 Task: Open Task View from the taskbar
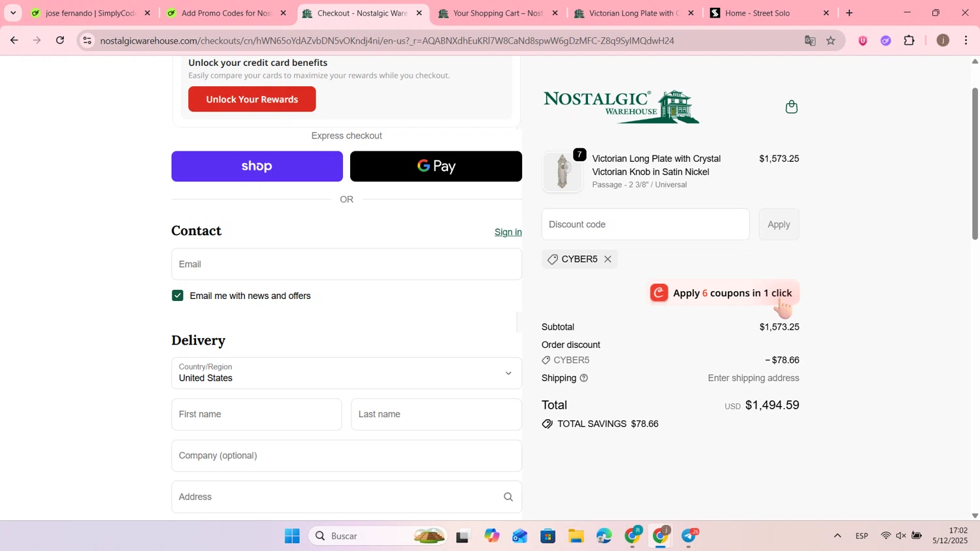[463, 536]
